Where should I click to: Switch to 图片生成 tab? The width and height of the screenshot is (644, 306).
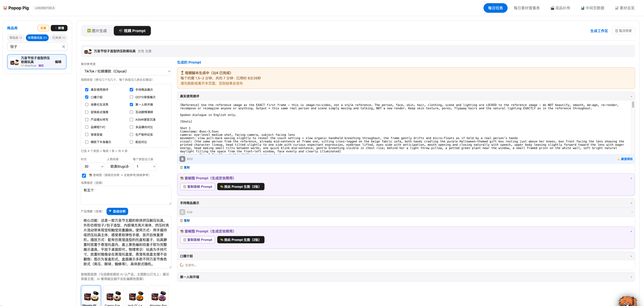[x=97, y=31]
